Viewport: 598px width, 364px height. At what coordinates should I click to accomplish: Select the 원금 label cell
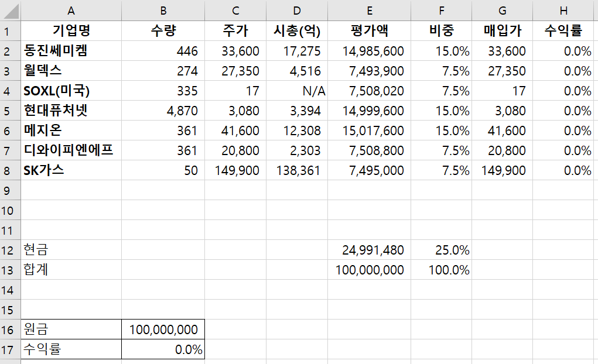point(71,329)
